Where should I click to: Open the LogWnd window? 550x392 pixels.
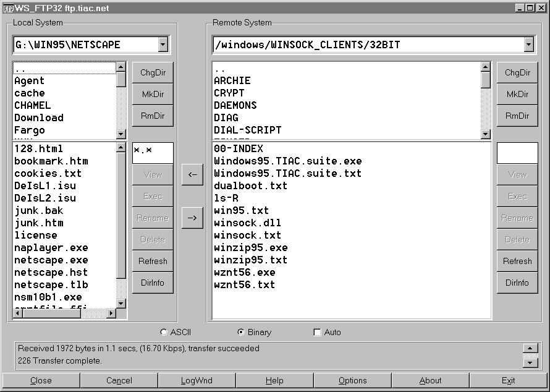pyautogui.click(x=197, y=381)
